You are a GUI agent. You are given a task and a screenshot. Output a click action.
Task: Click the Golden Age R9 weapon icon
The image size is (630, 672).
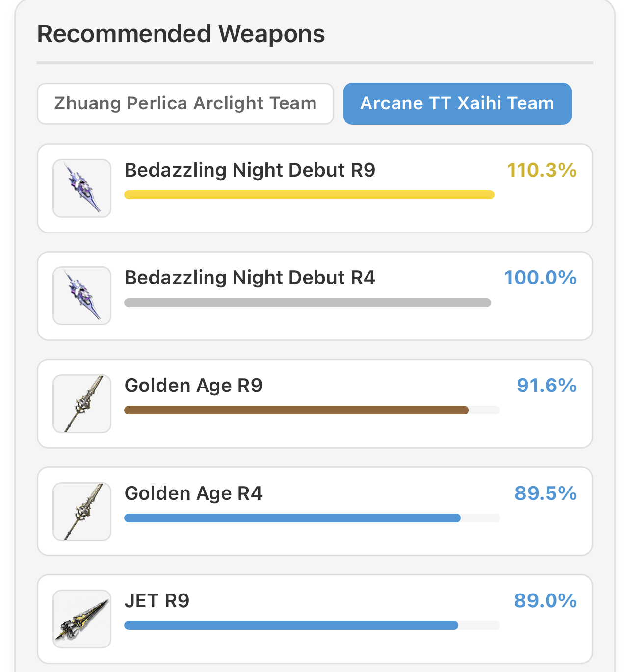point(82,404)
